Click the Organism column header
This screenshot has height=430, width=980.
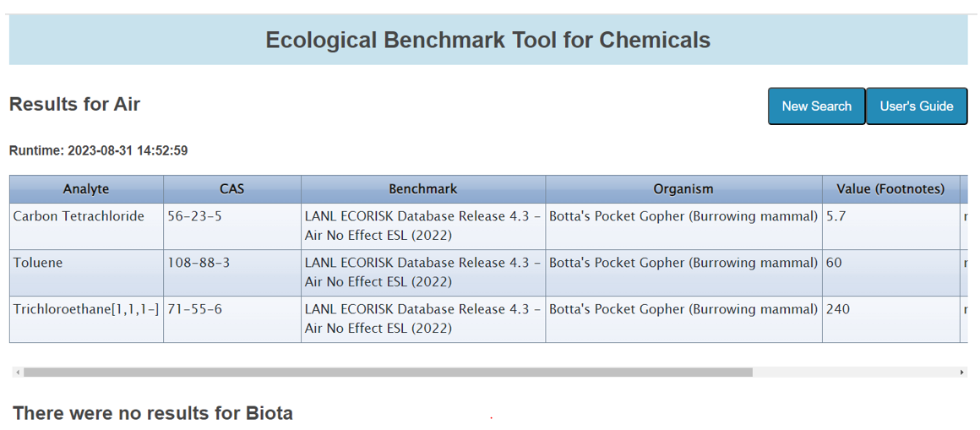click(683, 189)
